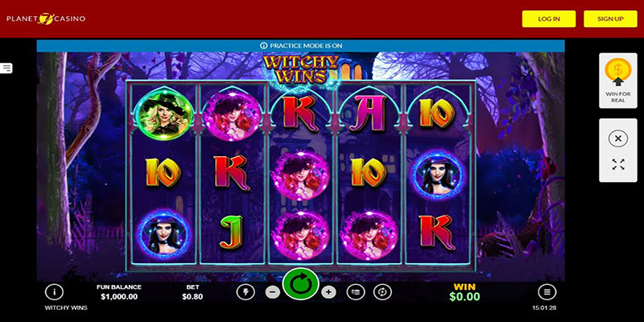Open game info icon above Witchy Wins label

point(54,292)
